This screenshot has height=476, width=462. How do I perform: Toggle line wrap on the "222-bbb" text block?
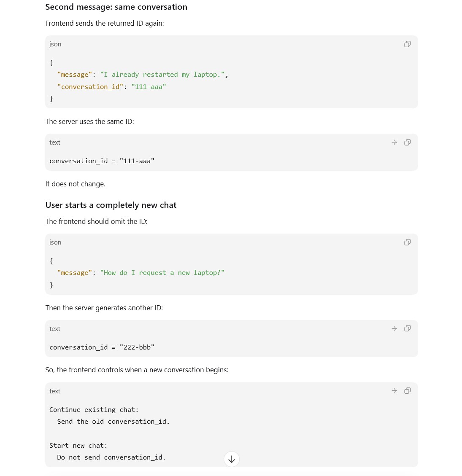click(394, 328)
